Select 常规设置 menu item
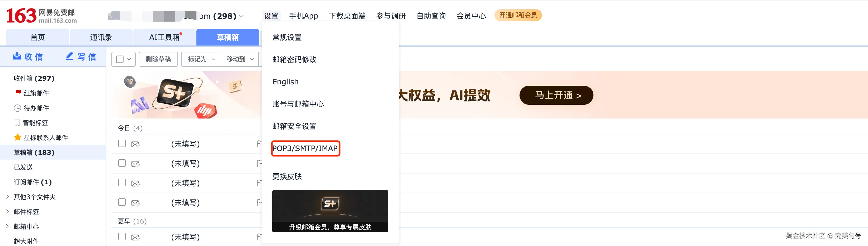868x246 pixels. click(x=287, y=38)
